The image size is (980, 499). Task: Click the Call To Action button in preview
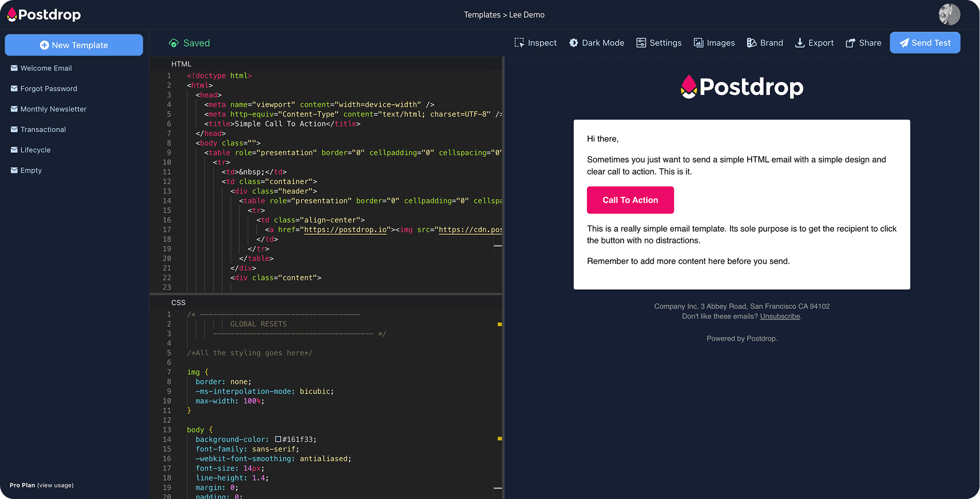[630, 200]
